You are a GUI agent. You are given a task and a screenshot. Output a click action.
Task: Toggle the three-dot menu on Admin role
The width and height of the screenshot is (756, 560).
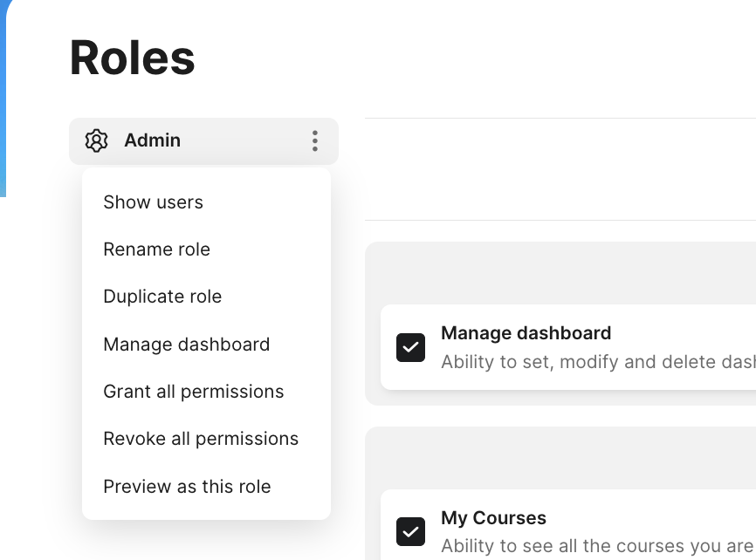[x=314, y=140]
